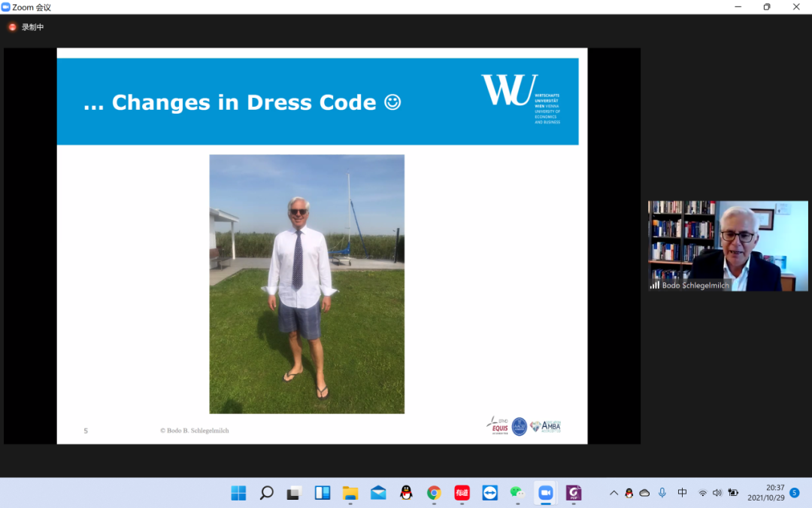Viewport: 812px width, 508px height.
Task: Click the red recording indicator icon
Action: 12,27
